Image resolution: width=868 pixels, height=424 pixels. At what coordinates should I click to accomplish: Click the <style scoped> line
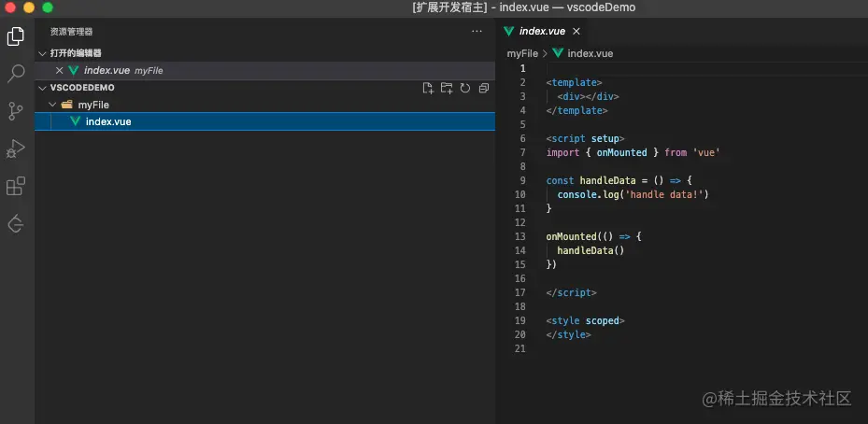click(585, 320)
